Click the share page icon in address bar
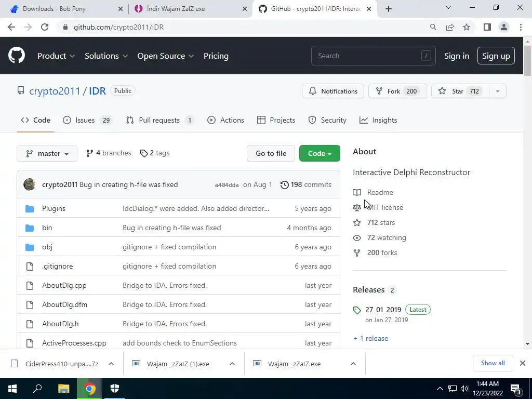The width and height of the screenshot is (532, 399). 450,27
